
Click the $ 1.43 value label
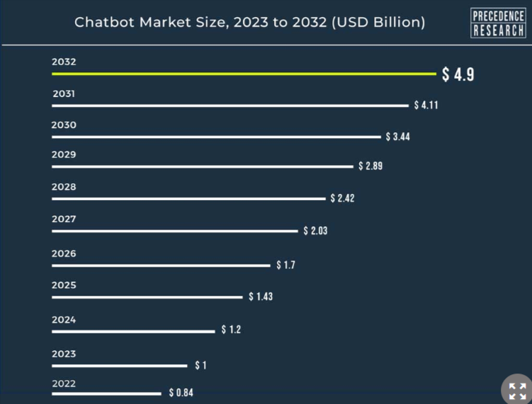coord(261,296)
